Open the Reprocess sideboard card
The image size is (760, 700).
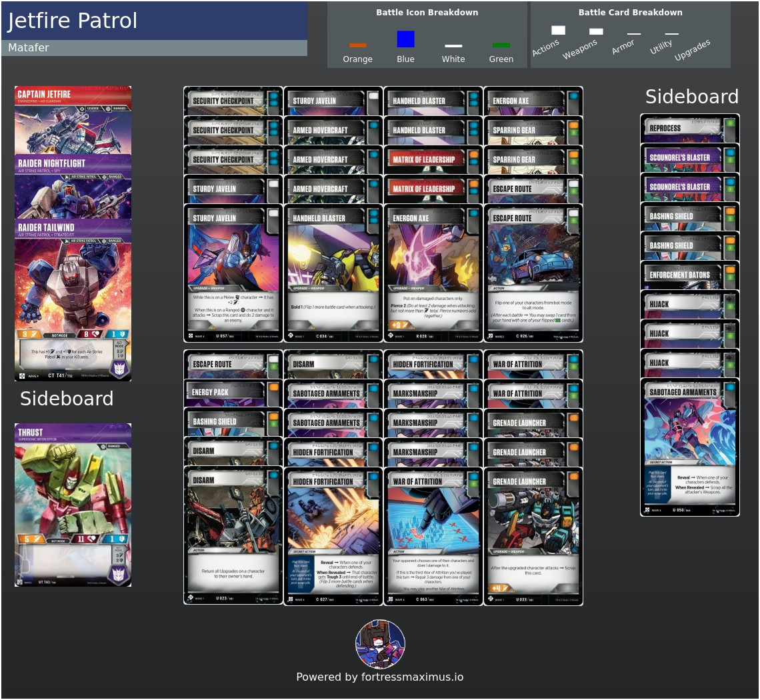point(690,129)
